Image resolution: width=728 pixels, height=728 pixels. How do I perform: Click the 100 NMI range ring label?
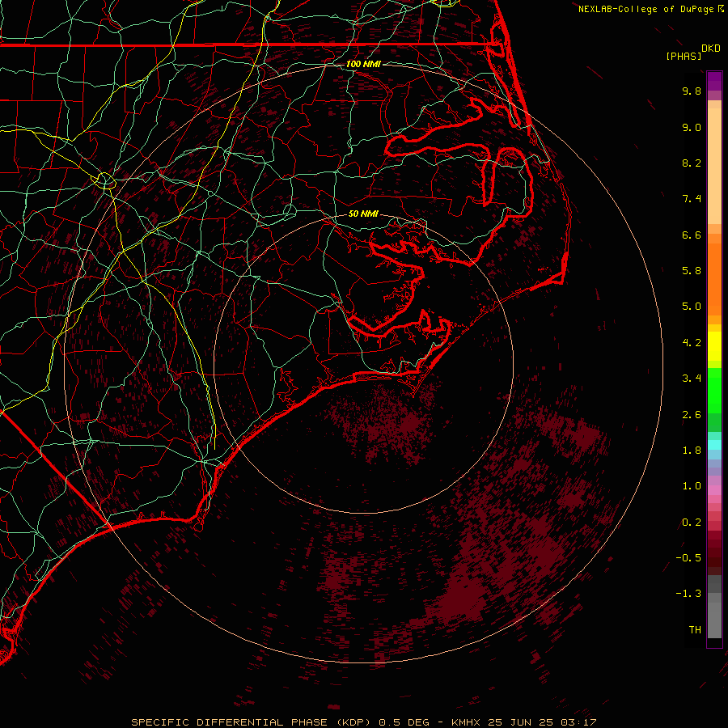pos(363,64)
